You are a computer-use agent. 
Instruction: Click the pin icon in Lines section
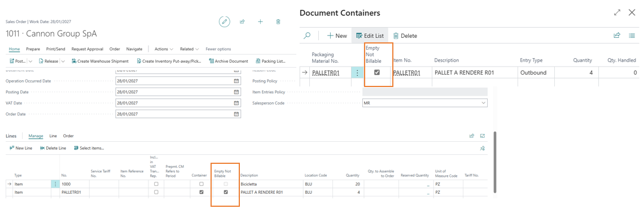(x=483, y=148)
